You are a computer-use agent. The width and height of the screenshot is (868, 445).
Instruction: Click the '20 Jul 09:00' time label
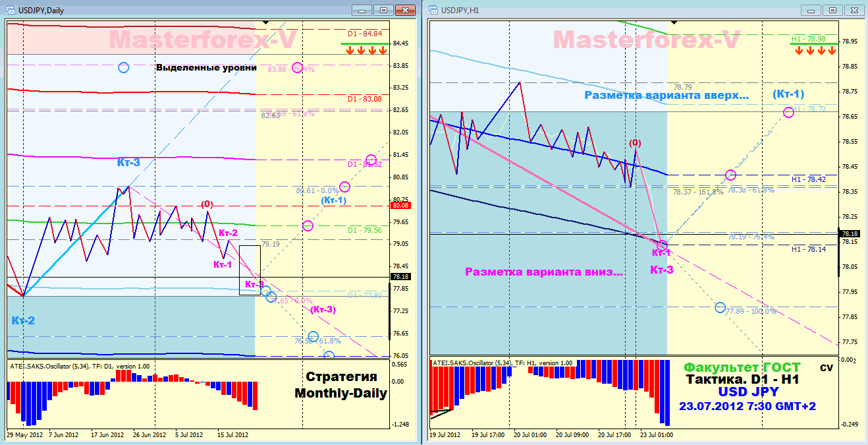pyautogui.click(x=572, y=435)
